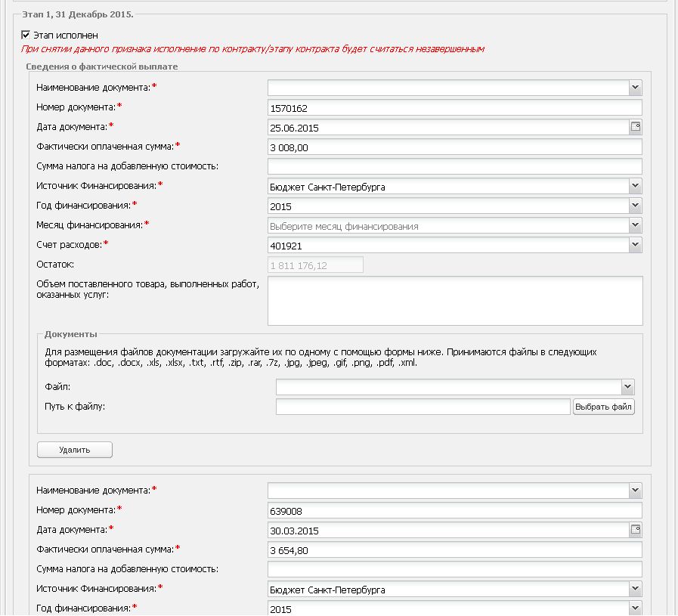Open Месяц финансирования dropdown
This screenshot has height=616, width=678.
tap(635, 225)
